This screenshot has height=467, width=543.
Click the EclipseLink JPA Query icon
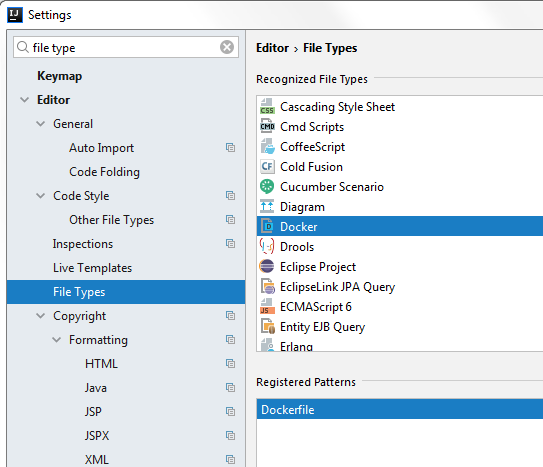(268, 286)
